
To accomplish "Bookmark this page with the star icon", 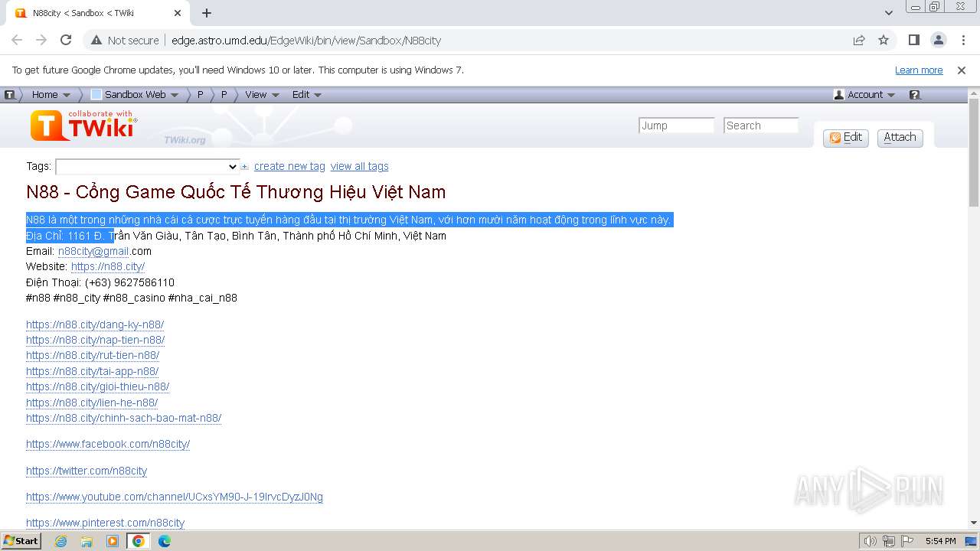I will pos(884,40).
